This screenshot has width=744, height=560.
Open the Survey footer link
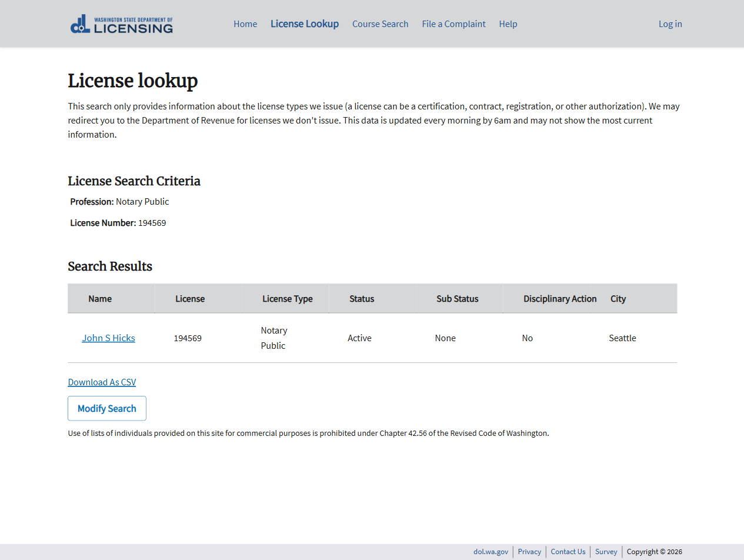pyautogui.click(x=606, y=552)
